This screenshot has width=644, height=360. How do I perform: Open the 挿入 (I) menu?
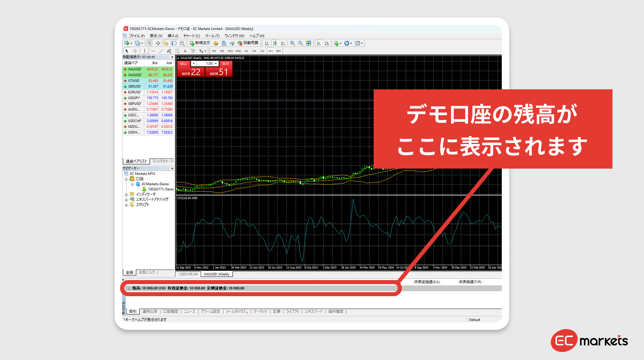pyautogui.click(x=173, y=36)
